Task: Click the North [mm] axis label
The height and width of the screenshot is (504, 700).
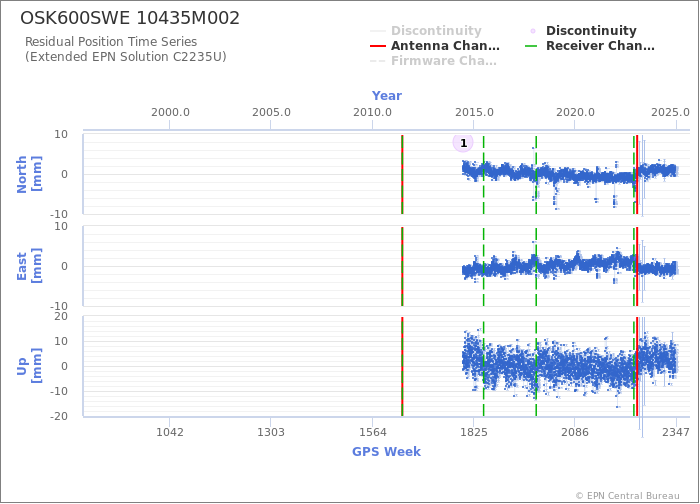Action: (x=29, y=174)
